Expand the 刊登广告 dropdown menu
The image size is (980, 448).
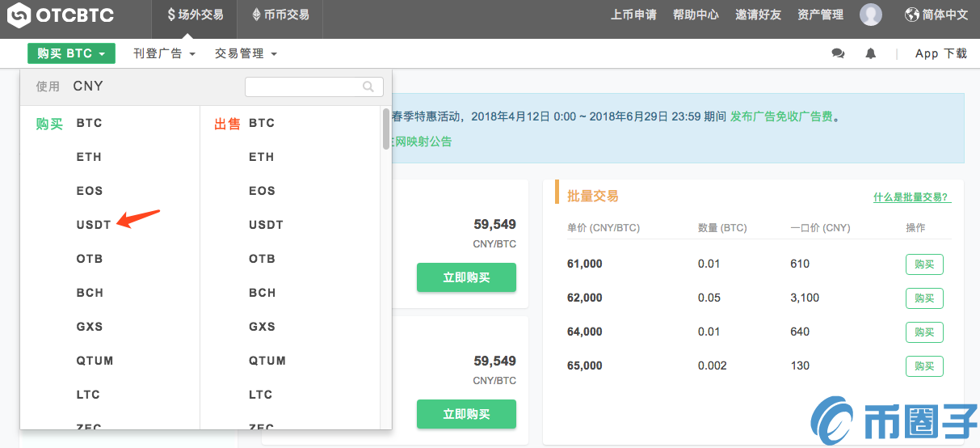point(164,53)
